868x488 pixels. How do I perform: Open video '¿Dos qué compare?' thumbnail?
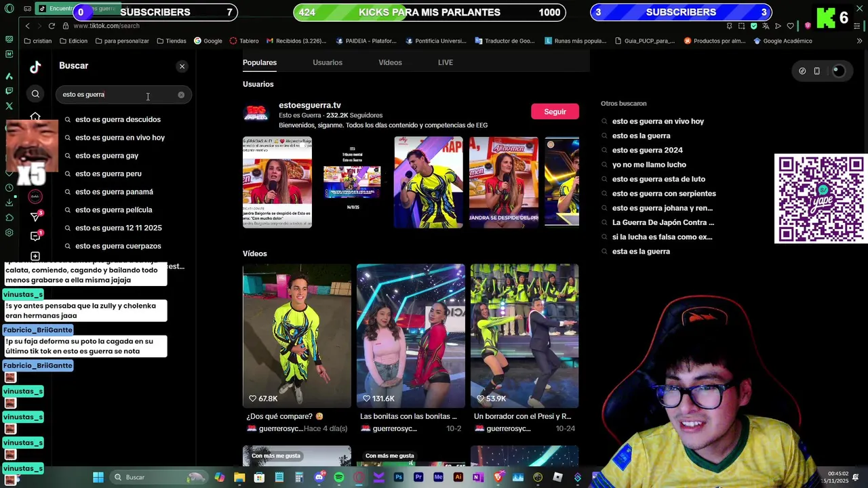pos(297,335)
